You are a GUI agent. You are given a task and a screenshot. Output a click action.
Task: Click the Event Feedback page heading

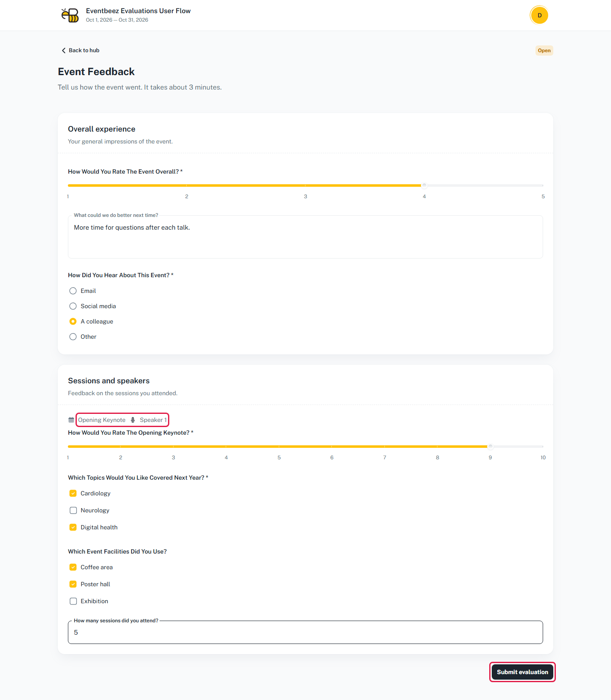(x=96, y=72)
